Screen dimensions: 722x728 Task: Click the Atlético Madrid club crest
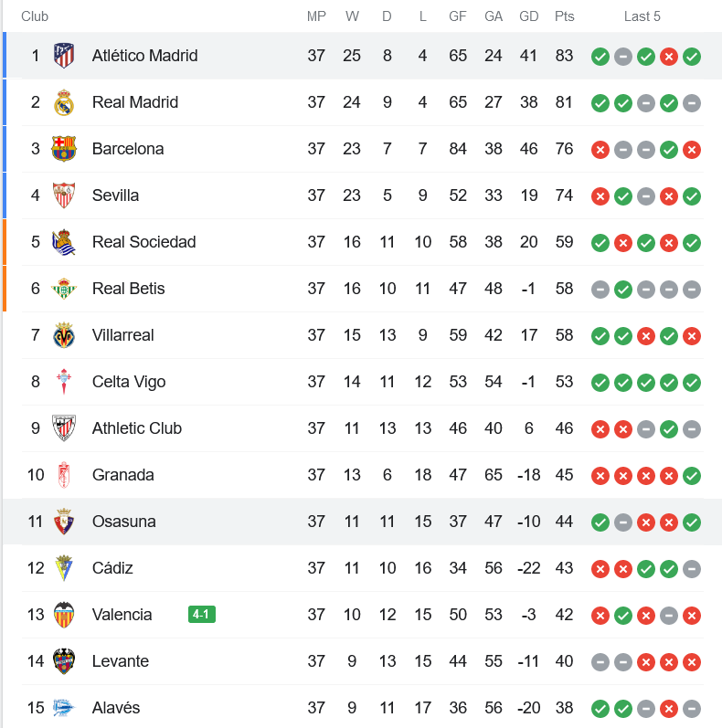coord(64,56)
